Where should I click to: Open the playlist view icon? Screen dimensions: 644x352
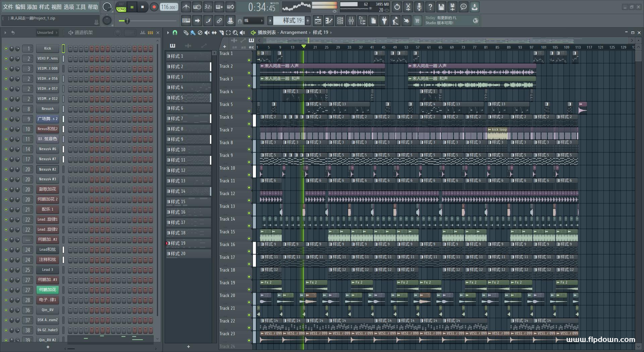click(318, 21)
